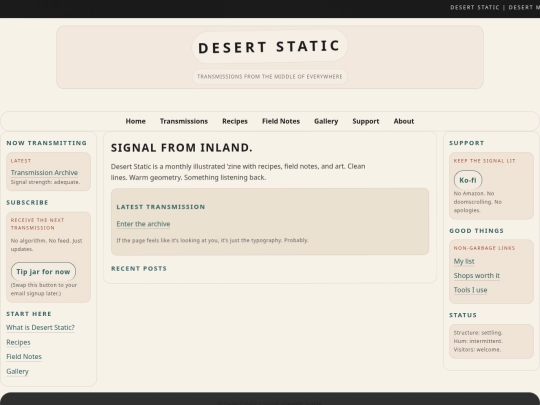The width and height of the screenshot is (540, 405).
Task: Open Gallery link under Start Here
Action: [17, 372]
